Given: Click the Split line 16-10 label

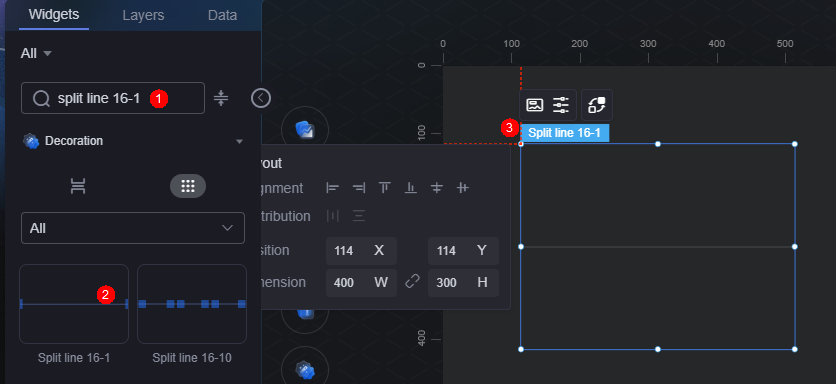Looking at the screenshot, I should [x=192, y=358].
